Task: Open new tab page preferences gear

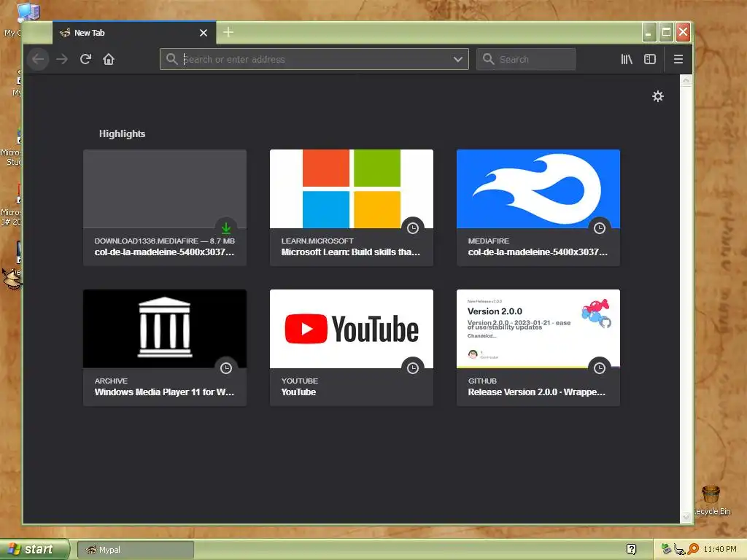Action: tap(658, 96)
